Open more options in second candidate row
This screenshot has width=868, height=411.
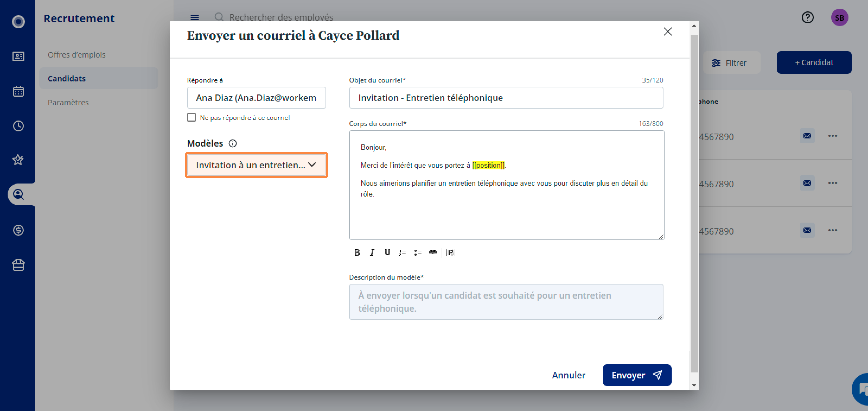point(833,183)
